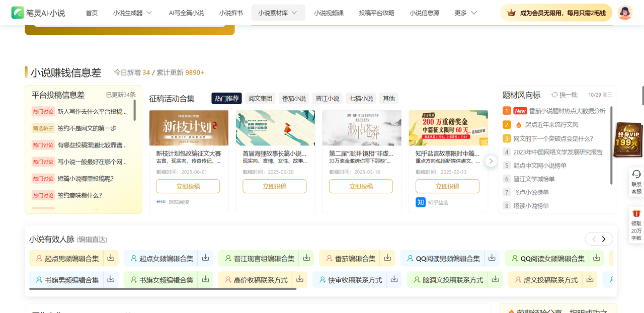Open the AI写全篇小说 nav item
This screenshot has width=644, height=313.
(186, 13)
